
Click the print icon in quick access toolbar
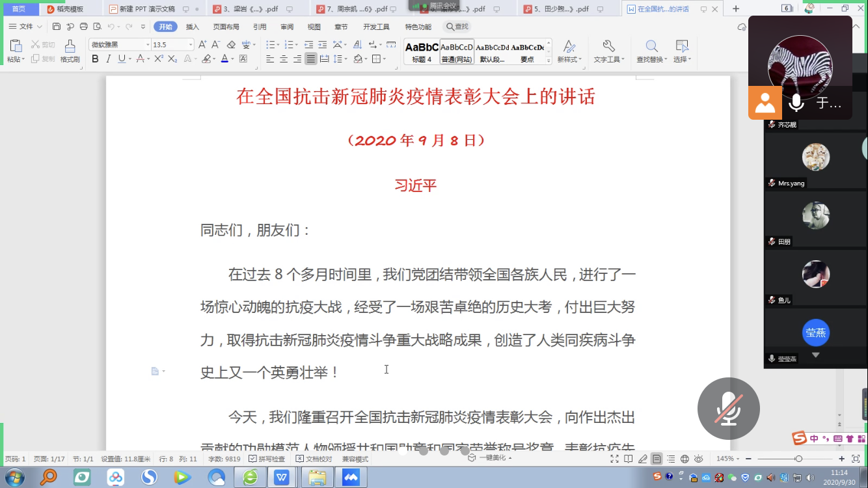84,27
